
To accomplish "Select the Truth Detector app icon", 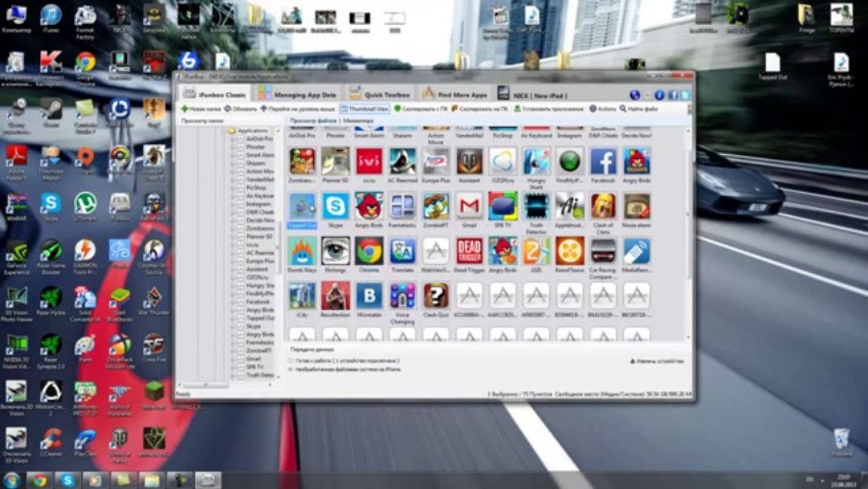I will (536, 206).
